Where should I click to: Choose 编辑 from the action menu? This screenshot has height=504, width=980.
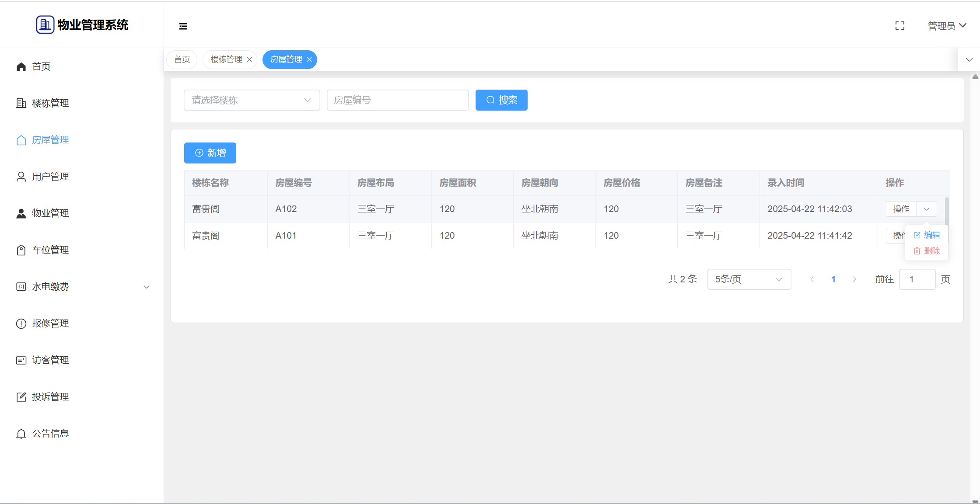point(927,235)
